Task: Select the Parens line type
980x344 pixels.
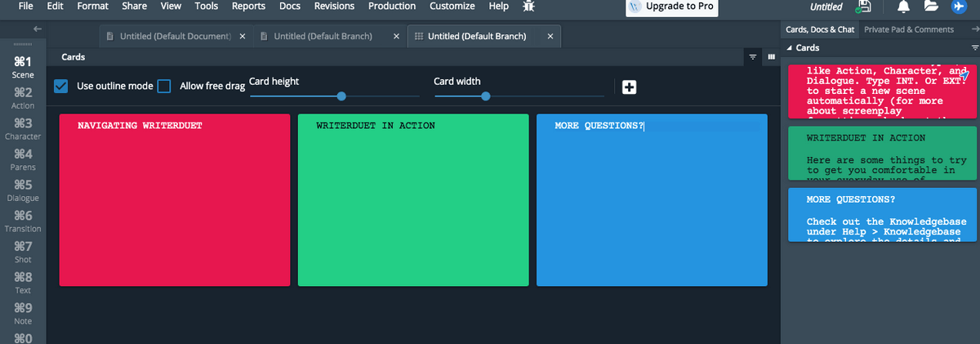Action: pyautogui.click(x=23, y=160)
